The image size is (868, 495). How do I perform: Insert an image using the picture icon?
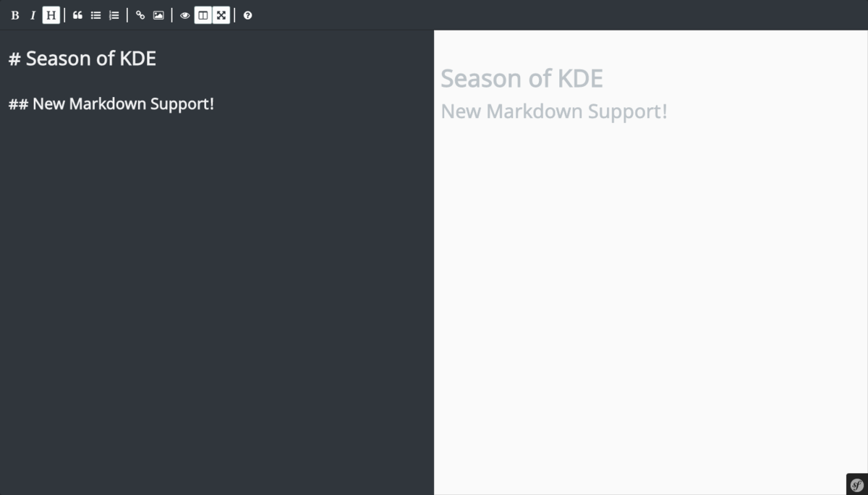click(x=158, y=15)
